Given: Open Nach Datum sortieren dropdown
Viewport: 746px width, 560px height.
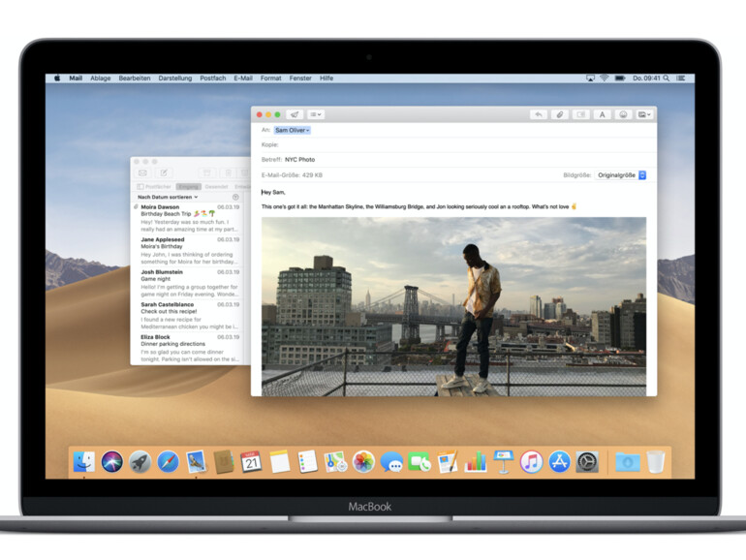Looking at the screenshot, I should (168, 197).
